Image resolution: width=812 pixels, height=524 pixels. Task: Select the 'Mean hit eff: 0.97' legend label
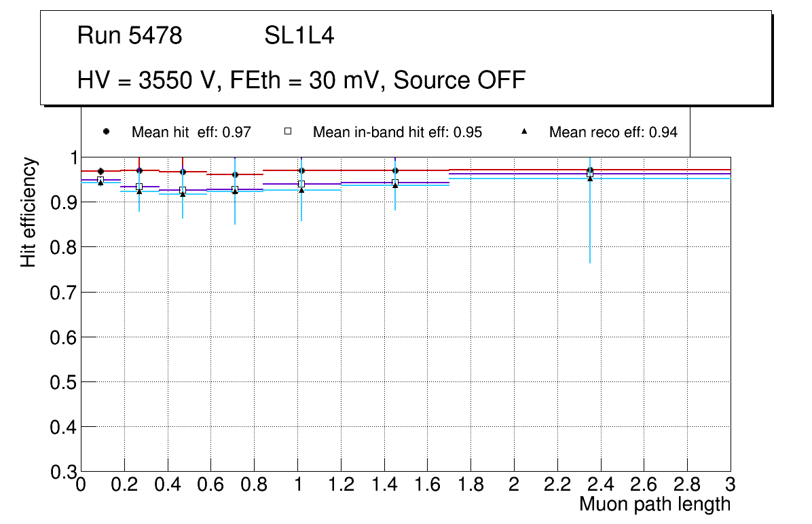click(191, 132)
